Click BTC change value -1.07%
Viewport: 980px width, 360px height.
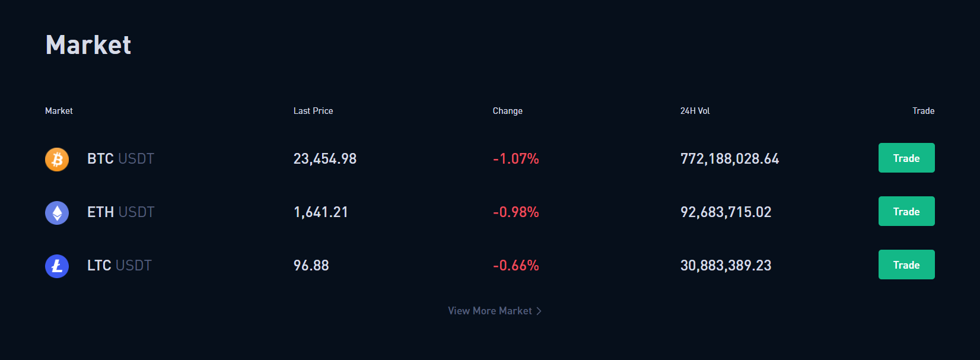point(516,158)
